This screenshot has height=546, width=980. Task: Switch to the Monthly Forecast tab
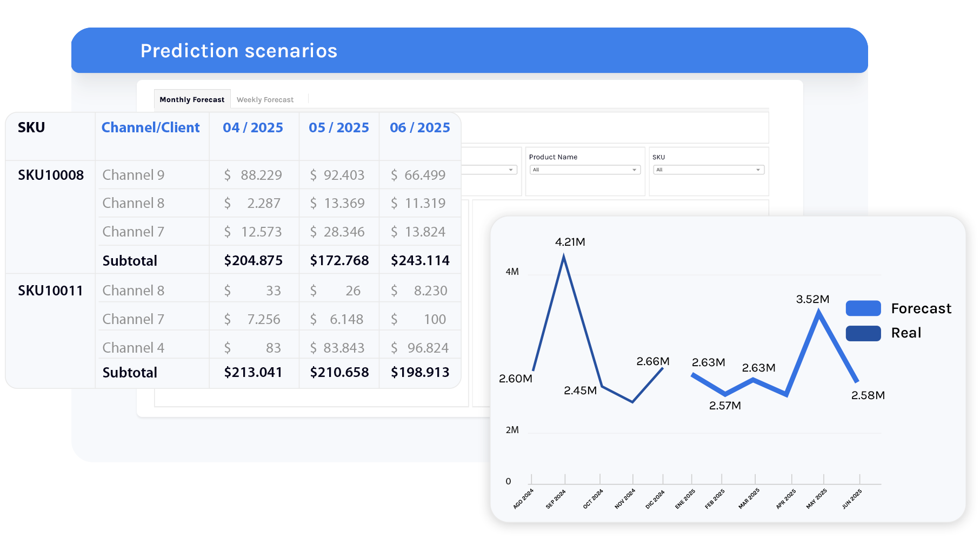[192, 99]
